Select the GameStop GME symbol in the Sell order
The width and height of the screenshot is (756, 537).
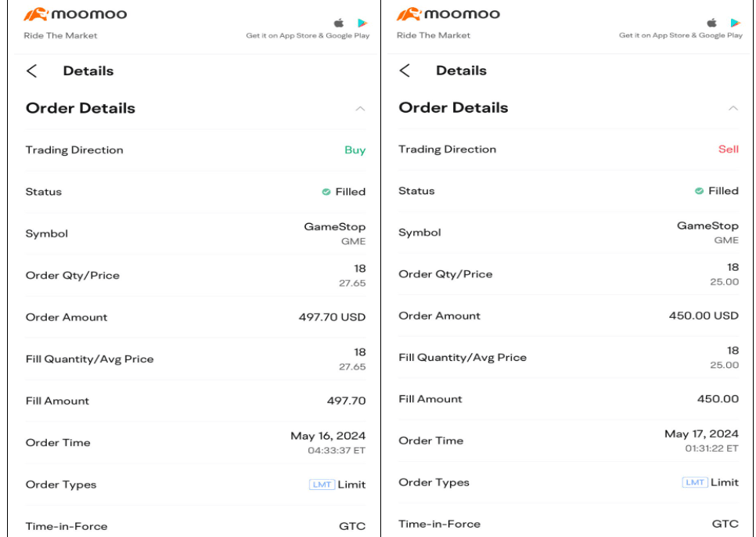pos(707,232)
